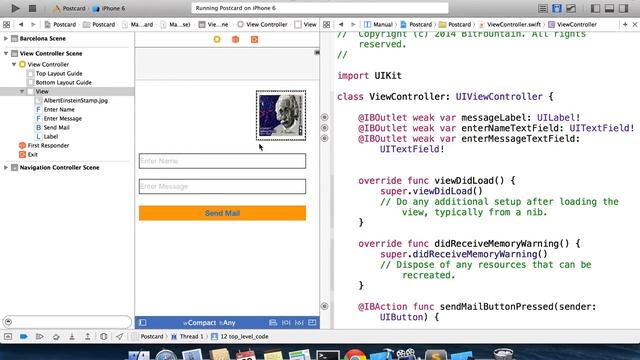Click the yellow View Controller dock icon

point(217,40)
